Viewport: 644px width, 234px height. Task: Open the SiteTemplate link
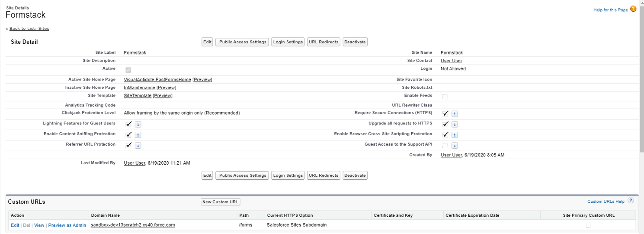click(x=138, y=96)
